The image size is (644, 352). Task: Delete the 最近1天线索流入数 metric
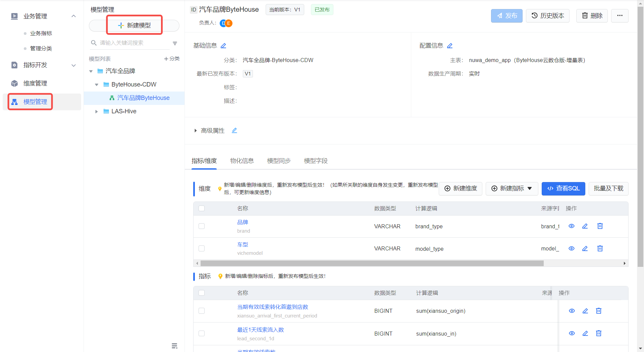[599, 333]
